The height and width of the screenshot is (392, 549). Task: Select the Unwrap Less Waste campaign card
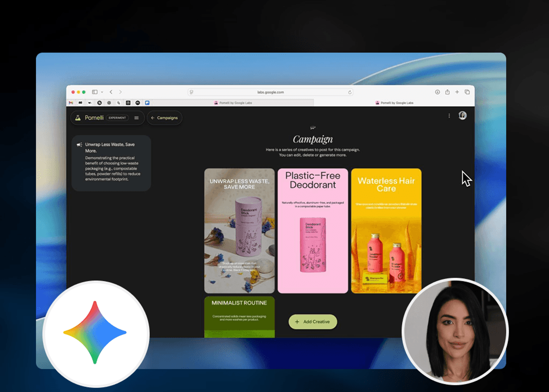[111, 163]
